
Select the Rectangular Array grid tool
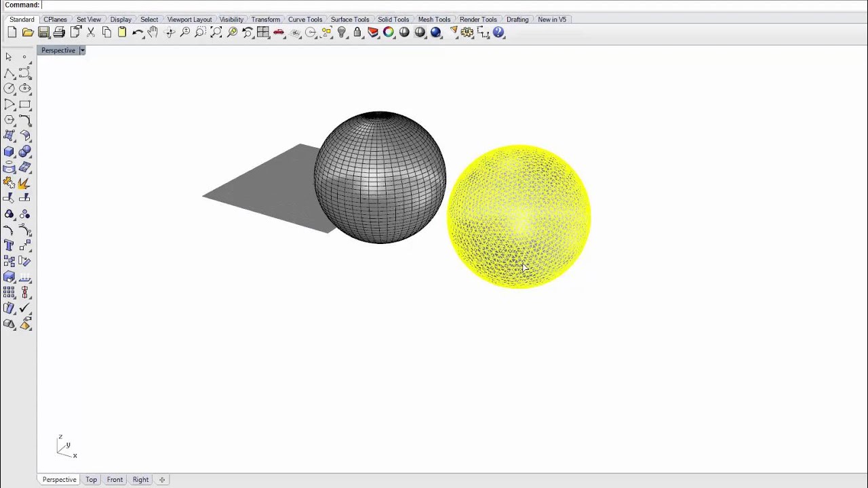pyautogui.click(x=9, y=293)
